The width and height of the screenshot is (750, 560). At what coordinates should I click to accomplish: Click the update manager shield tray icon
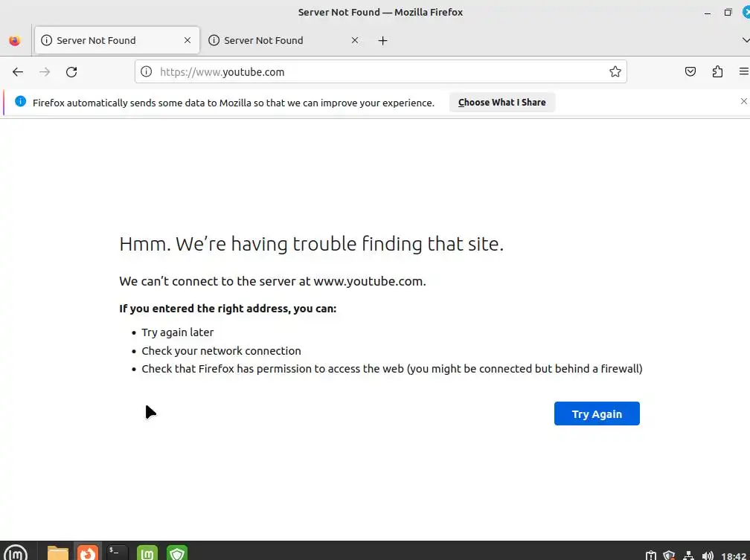tap(669, 556)
